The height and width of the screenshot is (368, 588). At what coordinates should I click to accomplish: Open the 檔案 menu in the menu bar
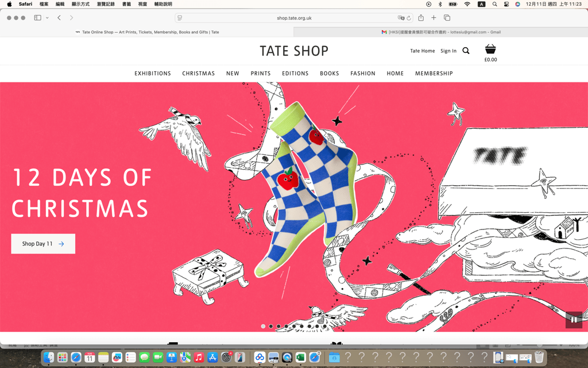click(44, 4)
